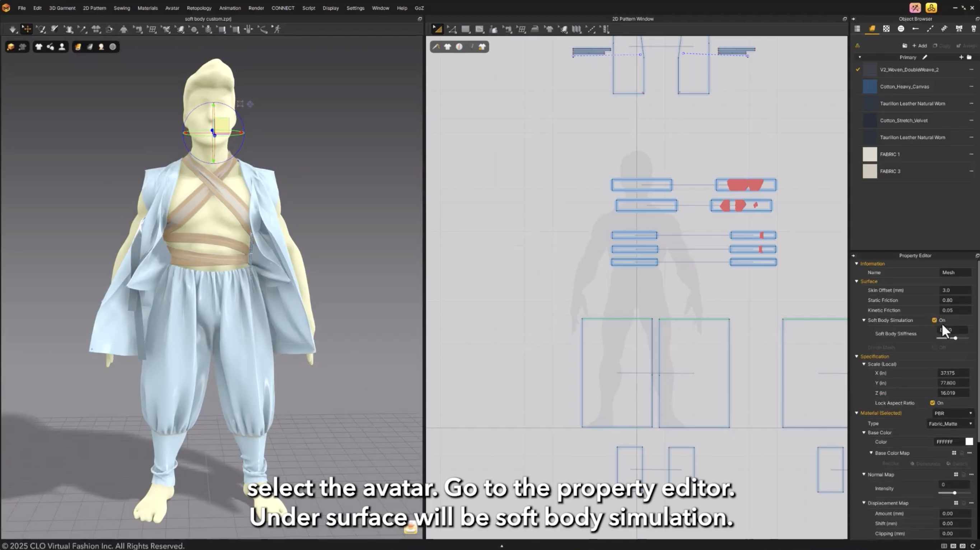Screen dimensions: 980x550
Task: Open the Sewing menu
Action: click(122, 8)
